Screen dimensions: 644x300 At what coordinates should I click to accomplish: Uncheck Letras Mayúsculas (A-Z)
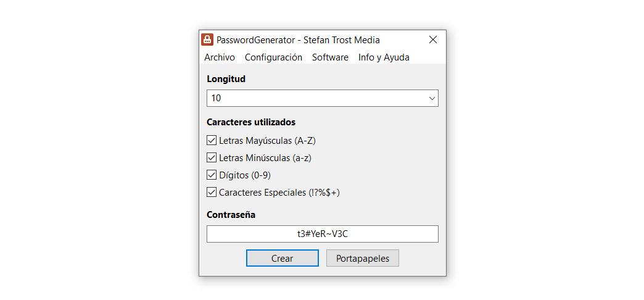coord(212,141)
